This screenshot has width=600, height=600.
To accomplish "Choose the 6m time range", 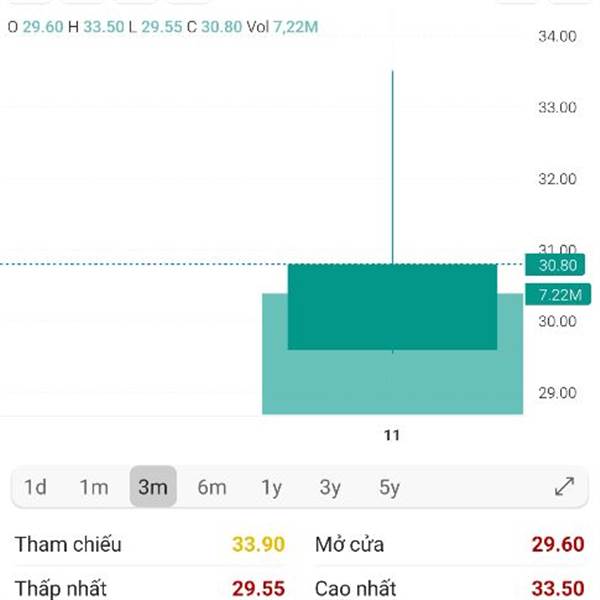I will tap(212, 487).
